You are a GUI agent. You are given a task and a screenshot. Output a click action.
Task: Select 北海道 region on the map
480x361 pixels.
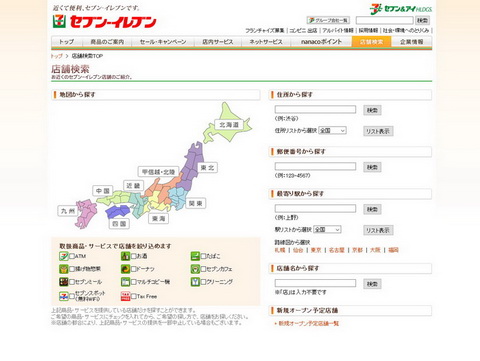click(x=229, y=125)
